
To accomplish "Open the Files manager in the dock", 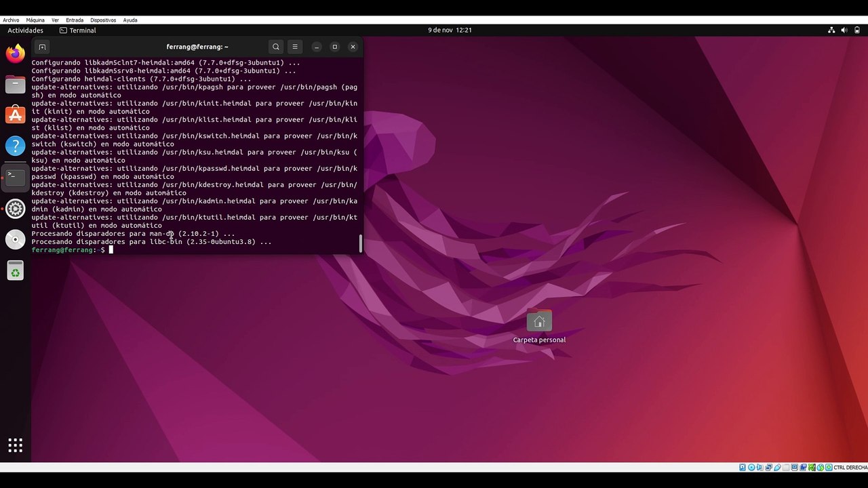I will tap(15, 85).
